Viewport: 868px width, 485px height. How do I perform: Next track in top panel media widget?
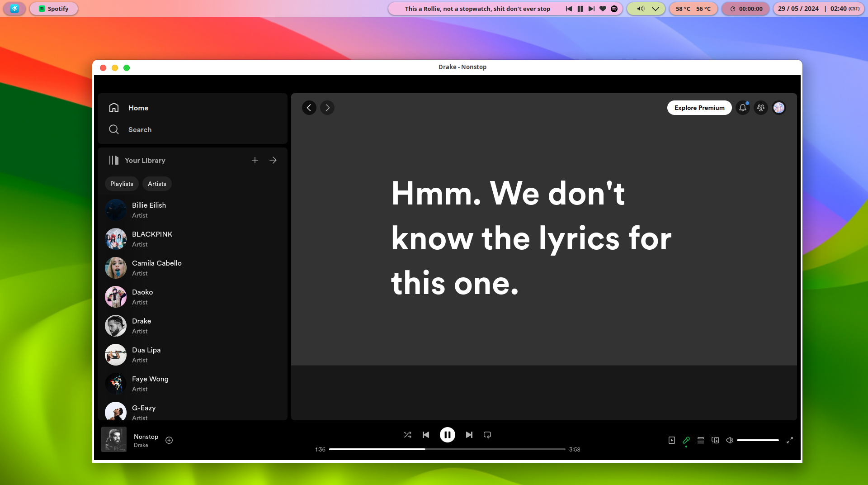coord(591,9)
